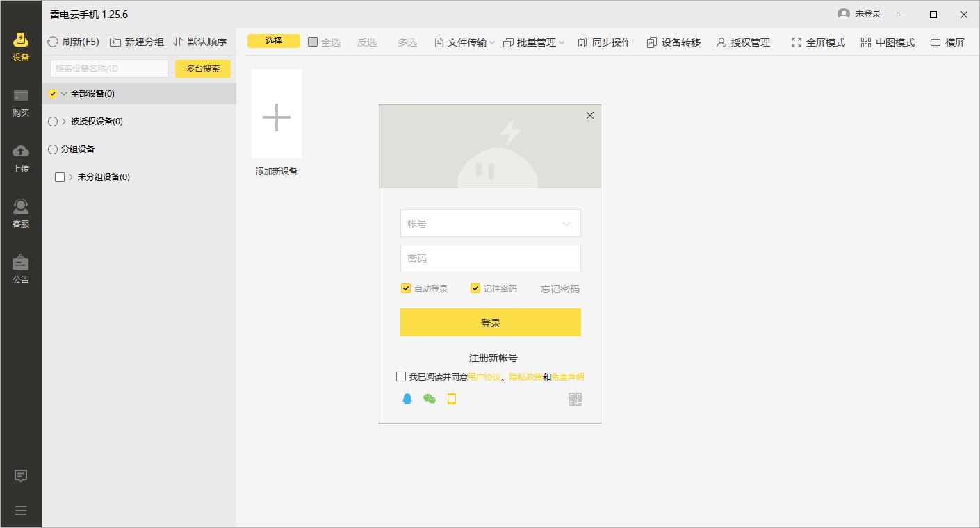The image size is (980, 528).
Task: Open the 文件传输 dropdown menu
Action: [x=464, y=42]
